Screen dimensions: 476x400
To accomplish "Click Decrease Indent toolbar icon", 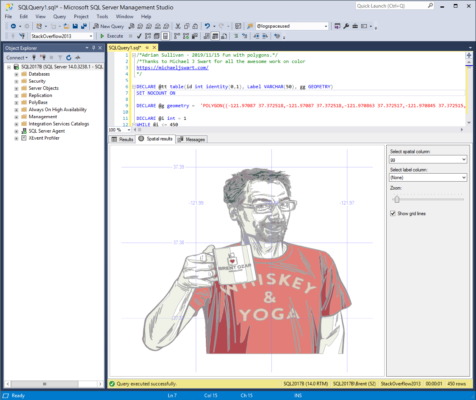I will click(x=256, y=36).
